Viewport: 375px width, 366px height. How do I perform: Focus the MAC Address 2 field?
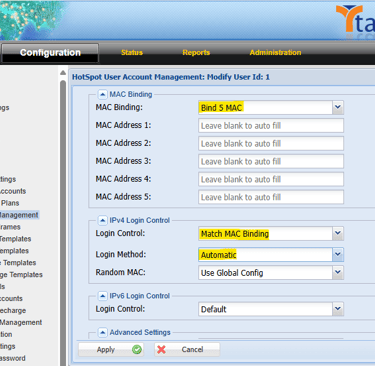pyautogui.click(x=271, y=144)
